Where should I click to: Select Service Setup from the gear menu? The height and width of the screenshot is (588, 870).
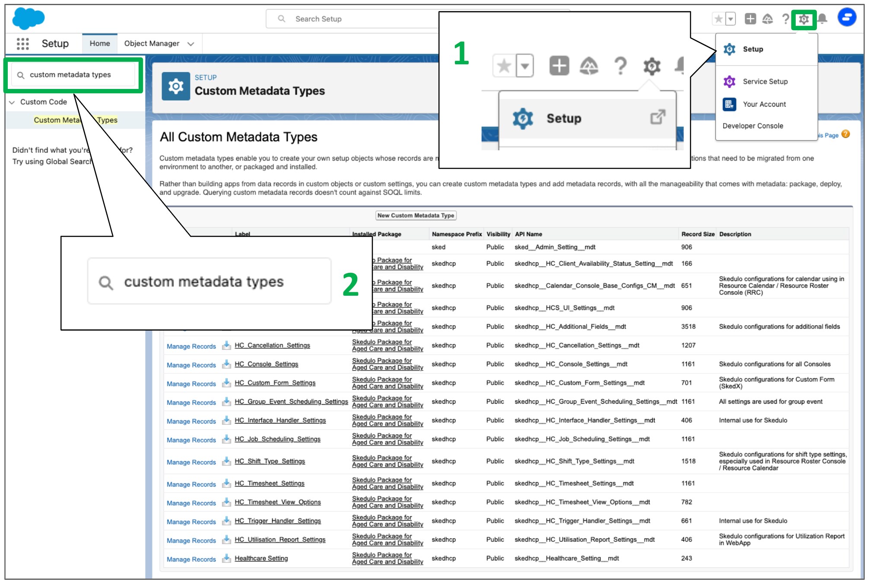pos(765,82)
